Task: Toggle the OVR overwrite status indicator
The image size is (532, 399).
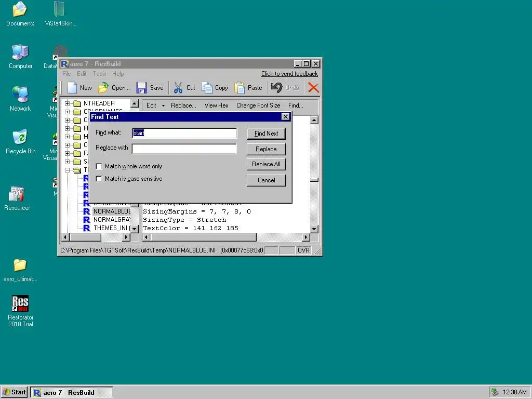Action: click(303, 250)
